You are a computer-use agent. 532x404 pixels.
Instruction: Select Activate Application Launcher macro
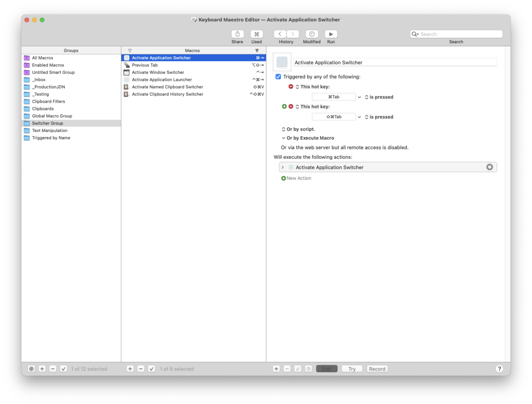(x=194, y=80)
